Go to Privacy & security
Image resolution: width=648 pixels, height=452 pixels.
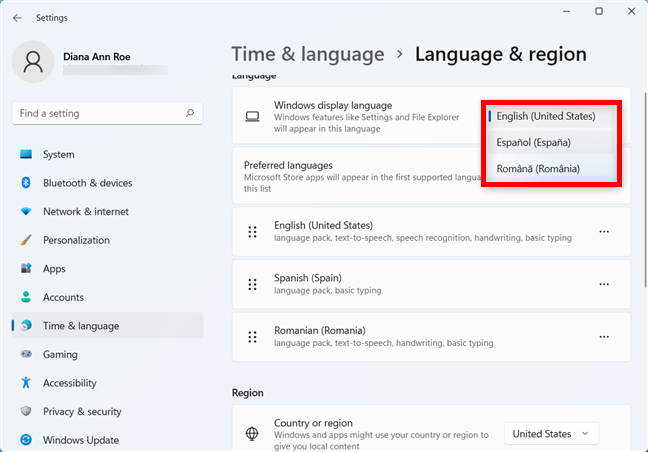(82, 411)
